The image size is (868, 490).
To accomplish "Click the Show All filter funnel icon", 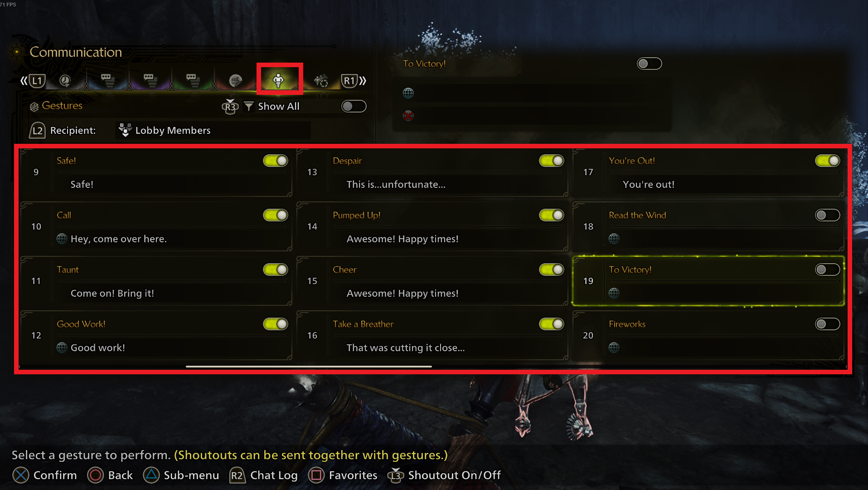I will (249, 106).
